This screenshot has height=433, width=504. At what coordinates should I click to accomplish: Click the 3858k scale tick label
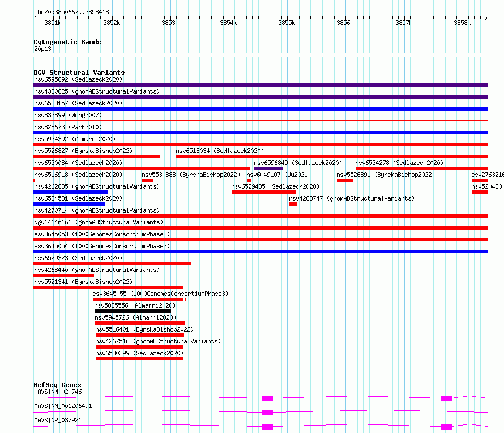coord(462,23)
